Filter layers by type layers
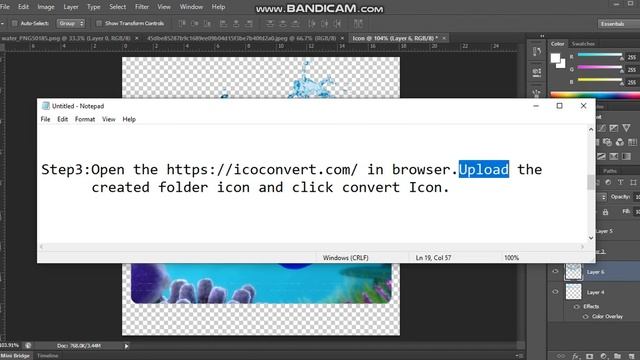Screen dimensions: 640x360 620,182
